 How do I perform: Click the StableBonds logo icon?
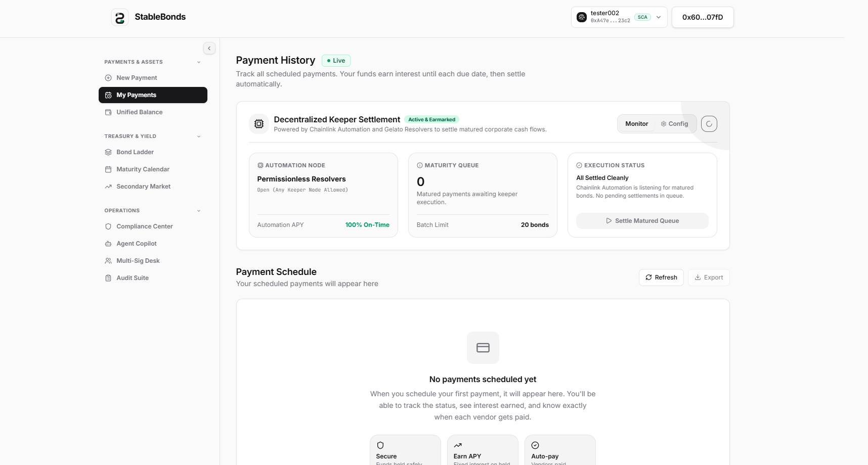120,17
